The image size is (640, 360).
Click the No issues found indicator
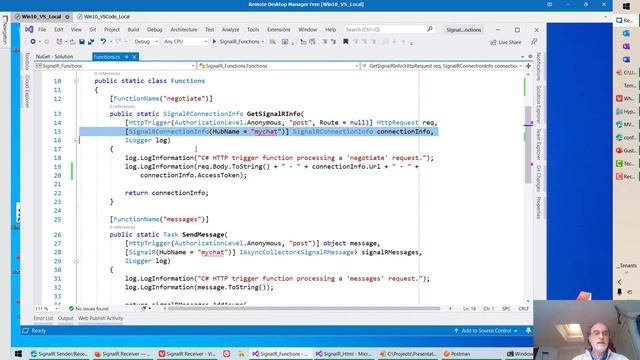point(89,309)
